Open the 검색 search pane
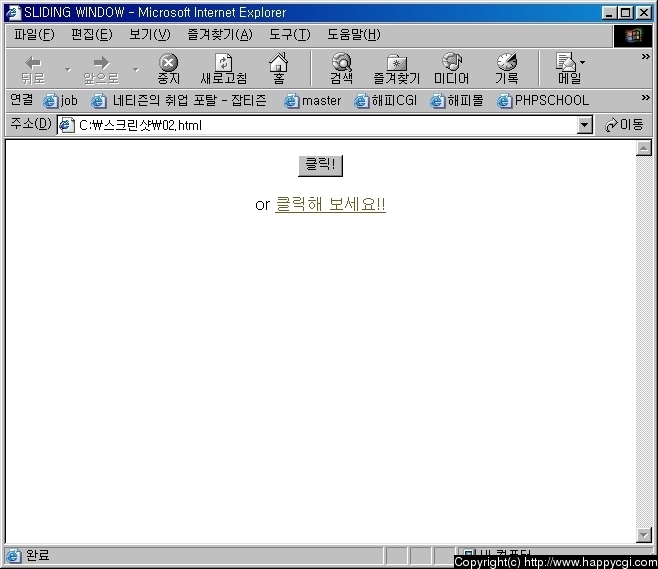 click(x=342, y=69)
